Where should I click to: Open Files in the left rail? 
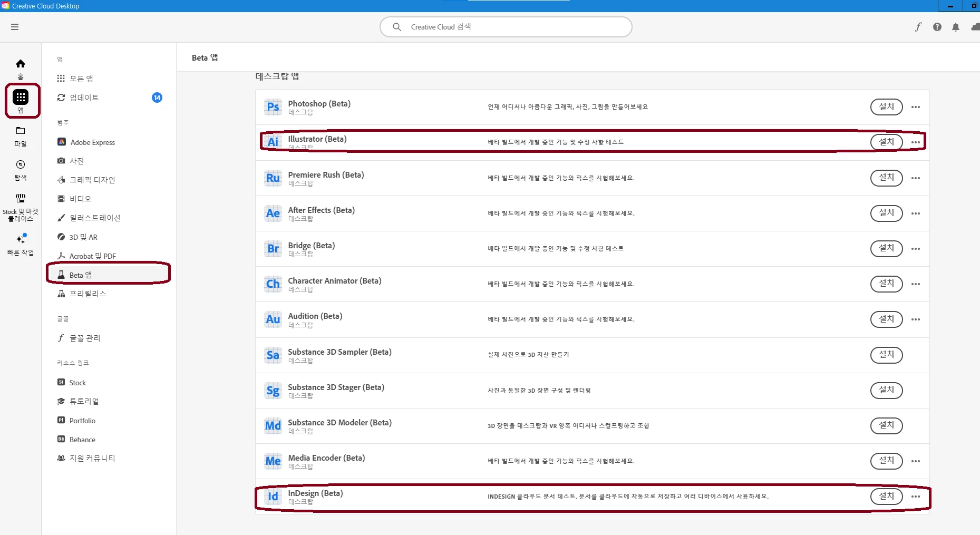tap(21, 136)
